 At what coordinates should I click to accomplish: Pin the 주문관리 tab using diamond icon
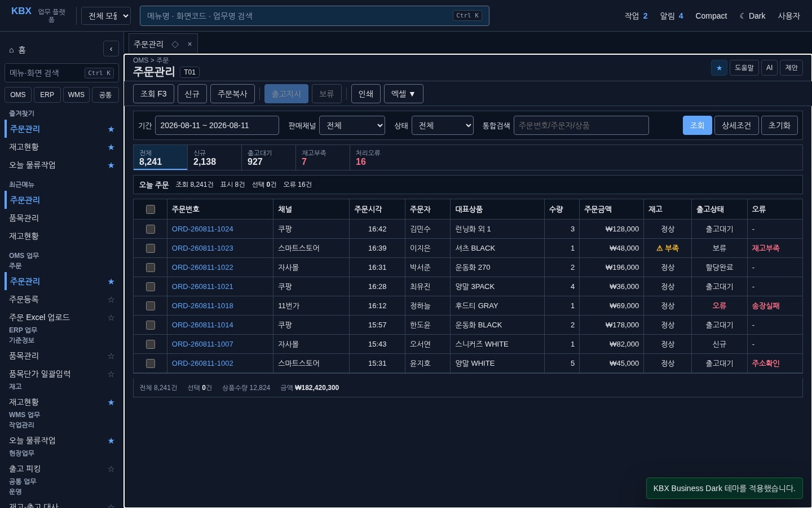[175, 44]
